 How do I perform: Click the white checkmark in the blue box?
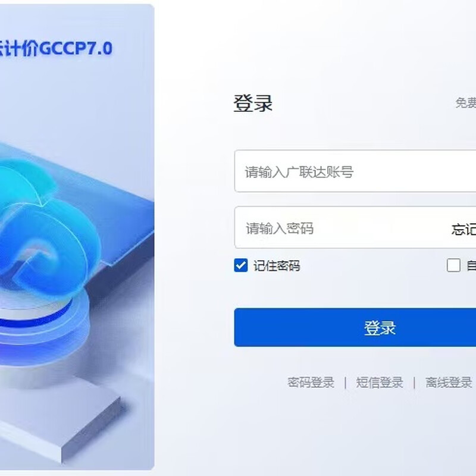[241, 265]
